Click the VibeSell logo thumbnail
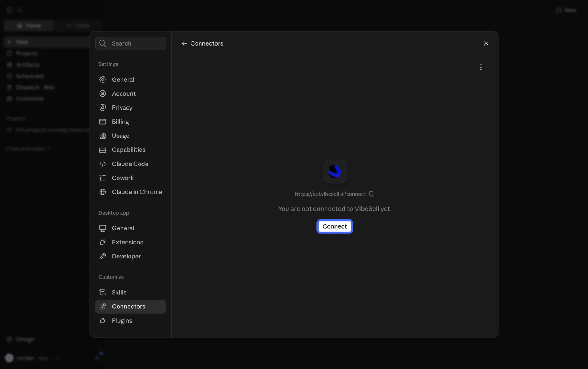The height and width of the screenshot is (369, 588). point(335,171)
